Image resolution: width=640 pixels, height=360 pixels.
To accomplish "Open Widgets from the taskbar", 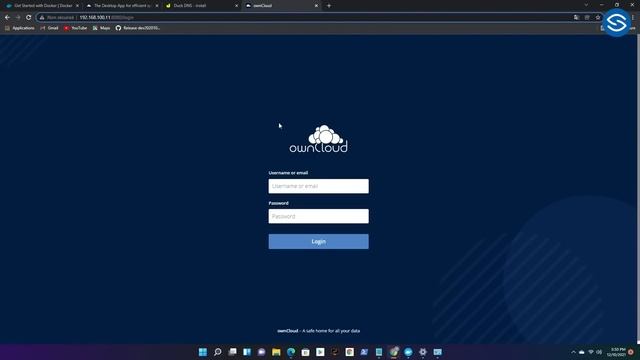I will click(247, 352).
